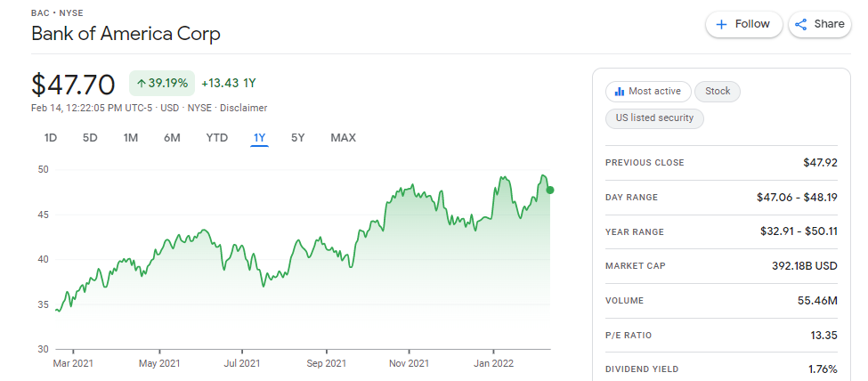Switch chart to 1D range
Image resolution: width=868 pixels, height=381 pixels.
[x=51, y=138]
